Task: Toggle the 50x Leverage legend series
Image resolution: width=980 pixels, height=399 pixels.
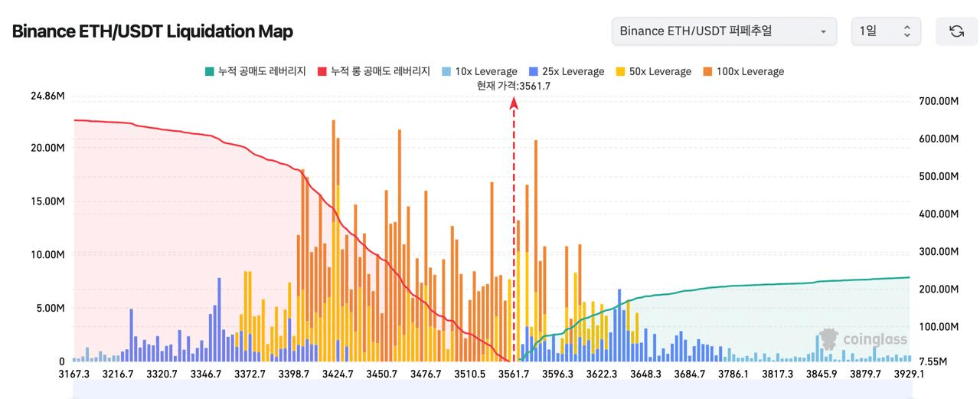Action: pyautogui.click(x=653, y=71)
